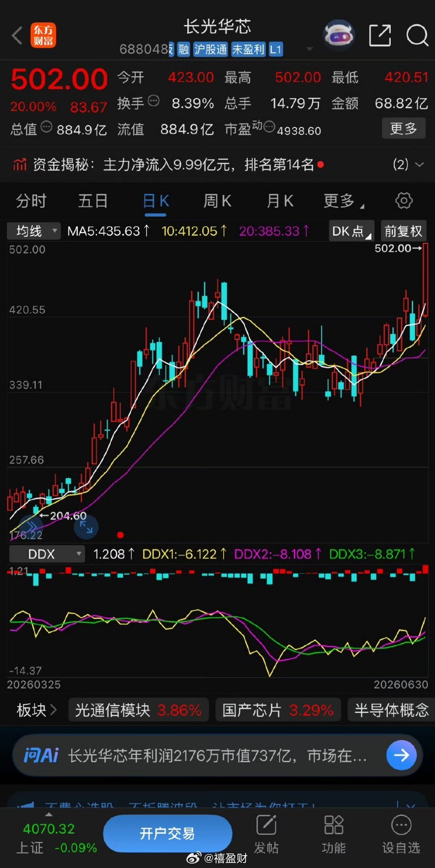Image resolution: width=435 pixels, height=868 pixels.
Task: Open the 前复权 adjustment selector
Action: (403, 231)
